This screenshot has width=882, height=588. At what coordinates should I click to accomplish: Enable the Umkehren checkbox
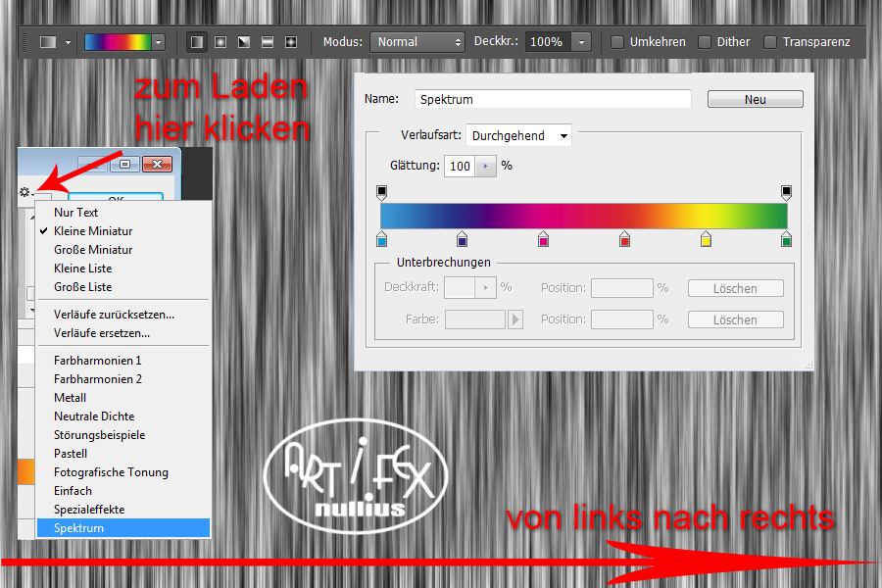click(x=617, y=42)
